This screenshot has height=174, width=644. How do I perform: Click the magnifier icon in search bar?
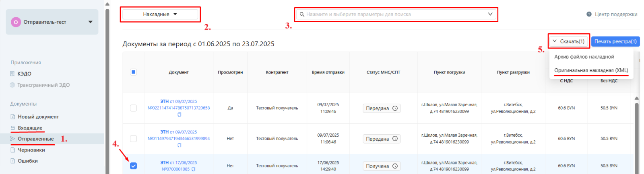click(302, 14)
